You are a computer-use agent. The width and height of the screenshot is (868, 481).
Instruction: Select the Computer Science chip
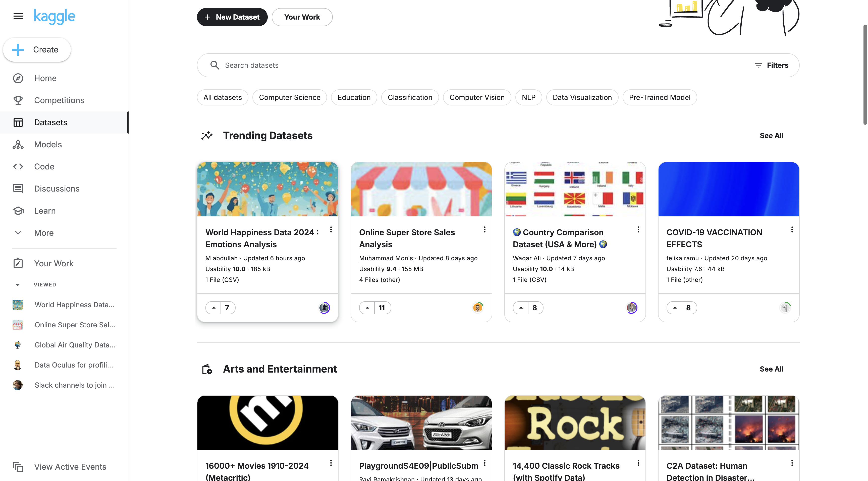tap(289, 97)
